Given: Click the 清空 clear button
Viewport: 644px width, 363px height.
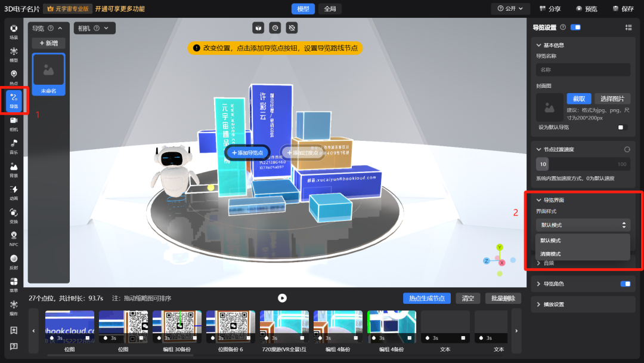Looking at the screenshot, I should pos(467,298).
